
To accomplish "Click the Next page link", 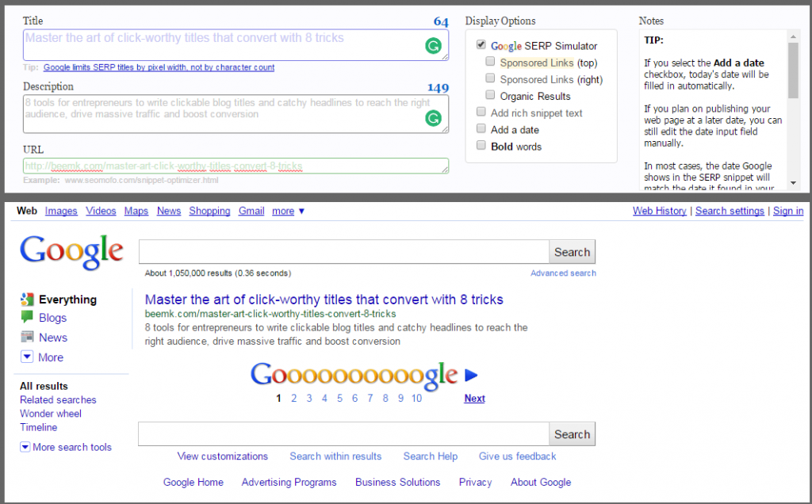I will [474, 399].
